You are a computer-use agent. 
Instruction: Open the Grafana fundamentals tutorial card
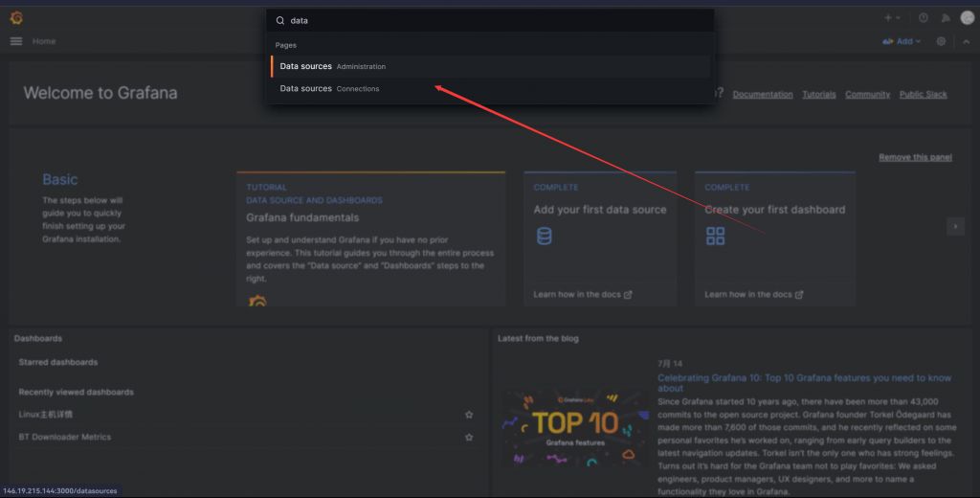[370, 238]
